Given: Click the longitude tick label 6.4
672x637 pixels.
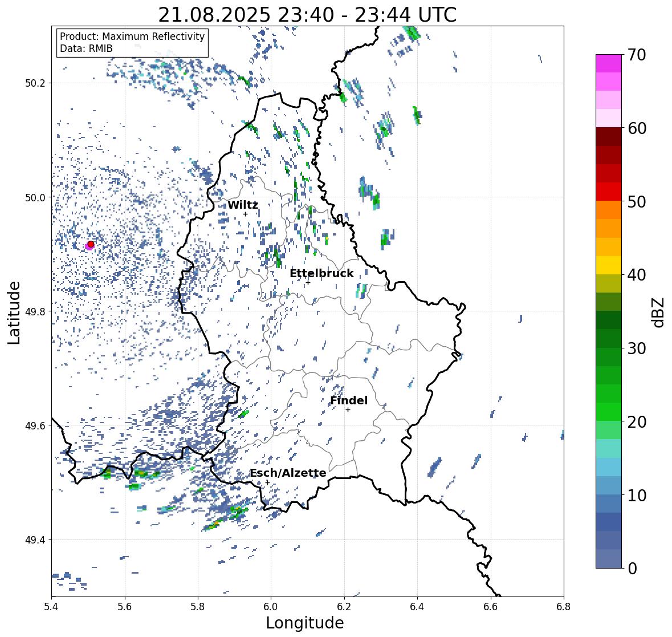Looking at the screenshot, I should click(x=417, y=606).
